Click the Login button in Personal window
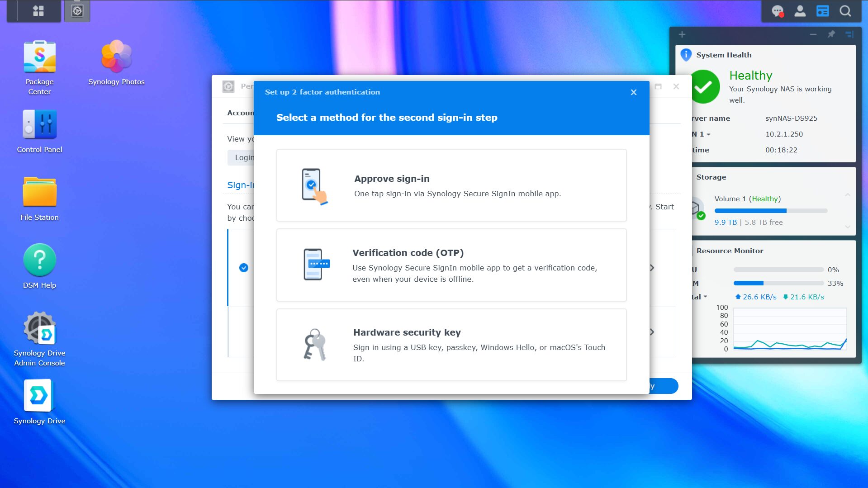868x488 pixels. (241, 157)
